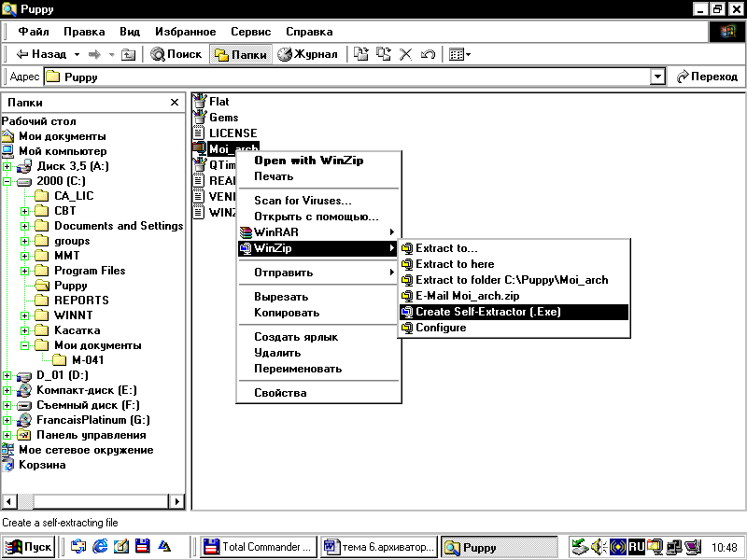The height and width of the screenshot is (560, 747).
Task: Open the Справка menu
Action: pos(309,32)
